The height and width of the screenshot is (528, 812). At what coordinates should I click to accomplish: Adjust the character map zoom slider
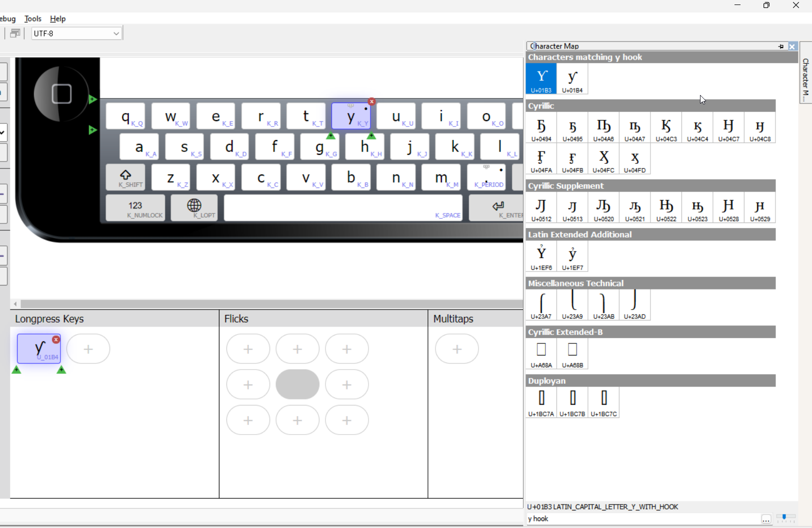tap(786, 517)
